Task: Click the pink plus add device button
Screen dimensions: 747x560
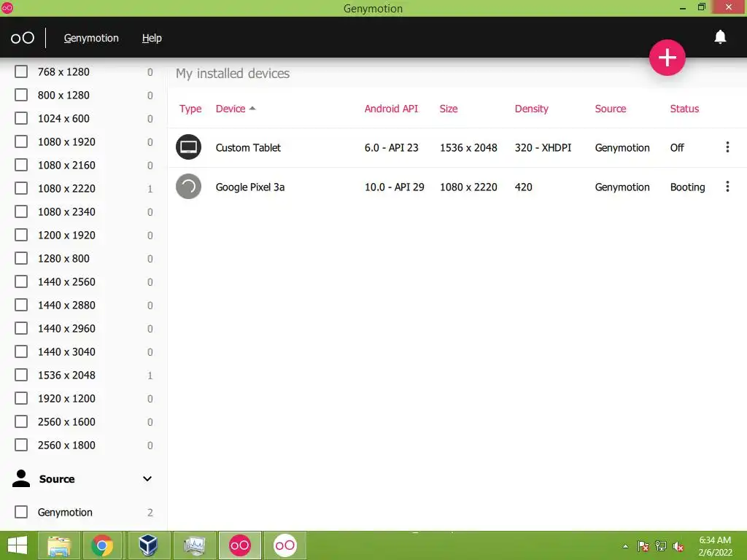Action: (667, 58)
